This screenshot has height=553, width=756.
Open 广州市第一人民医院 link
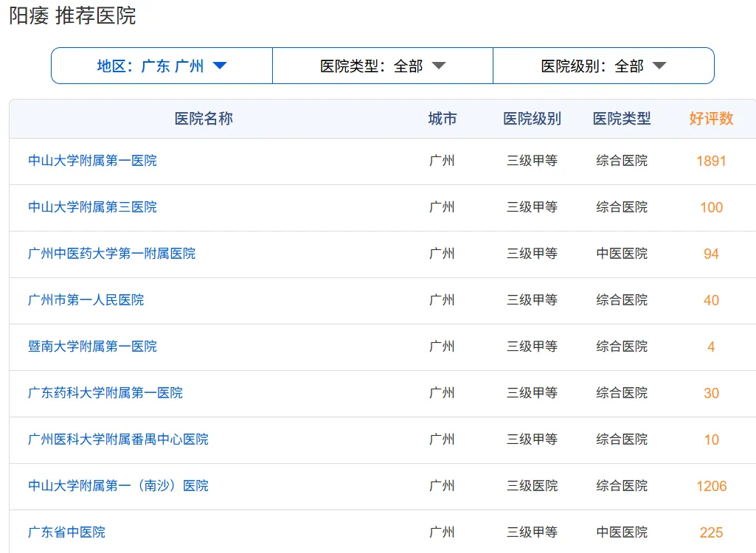pos(86,300)
